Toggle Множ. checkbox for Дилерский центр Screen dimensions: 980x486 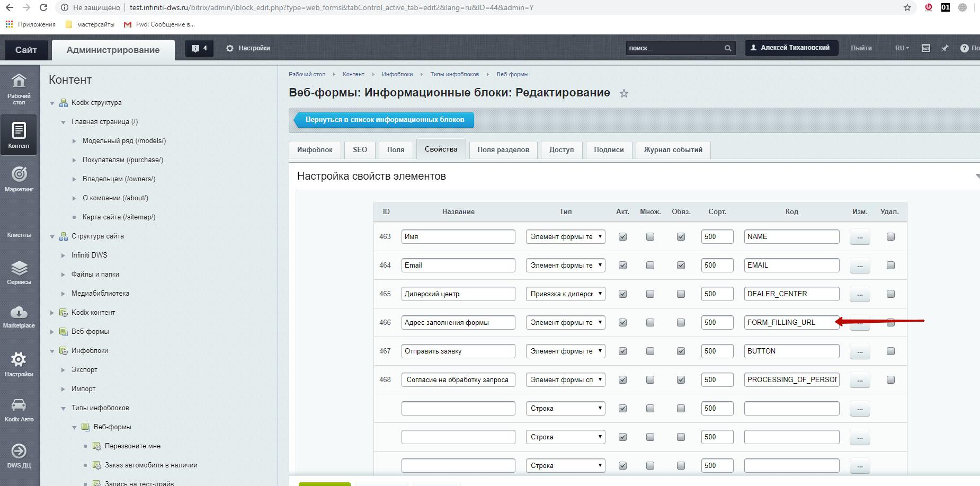650,294
